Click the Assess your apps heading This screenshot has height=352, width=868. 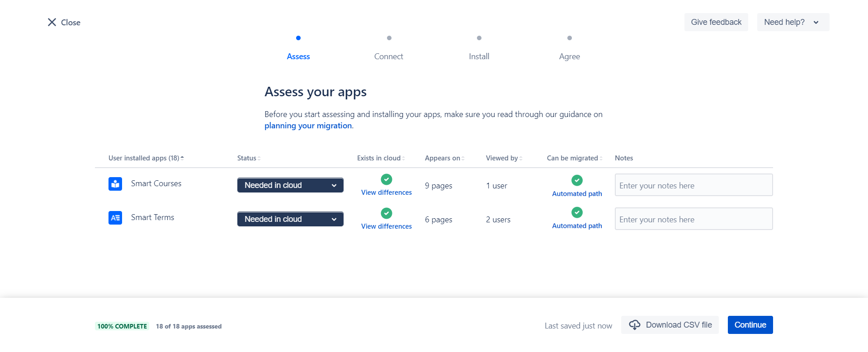(x=316, y=92)
